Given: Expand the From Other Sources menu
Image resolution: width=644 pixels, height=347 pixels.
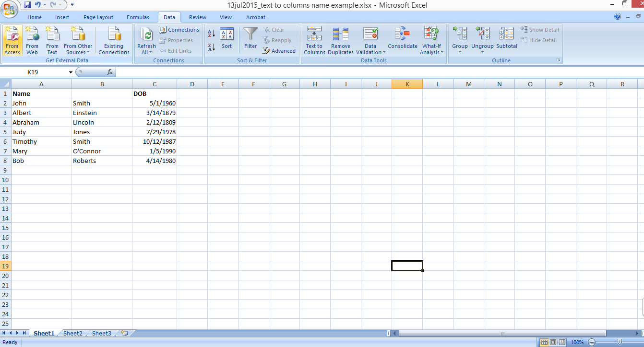Looking at the screenshot, I should click(x=78, y=40).
